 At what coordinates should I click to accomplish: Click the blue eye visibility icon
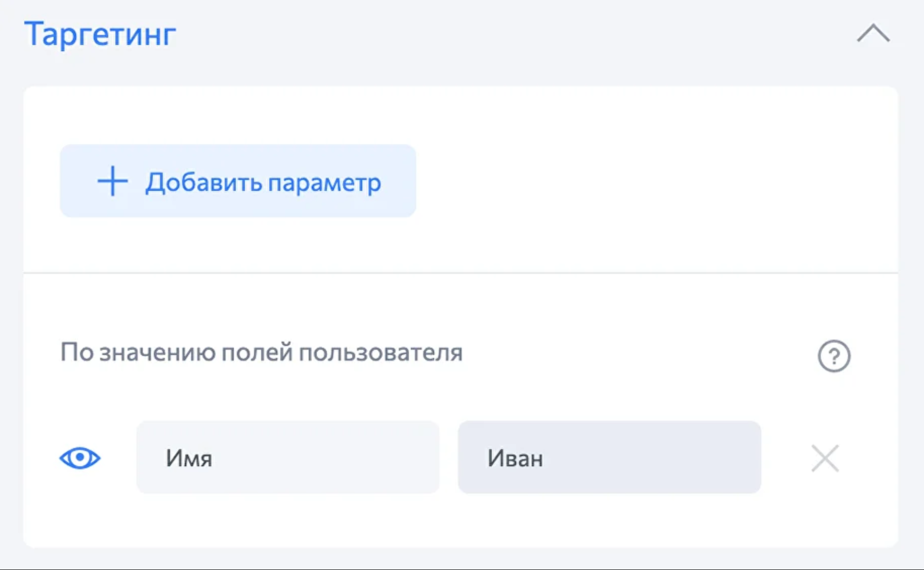pyautogui.click(x=80, y=458)
